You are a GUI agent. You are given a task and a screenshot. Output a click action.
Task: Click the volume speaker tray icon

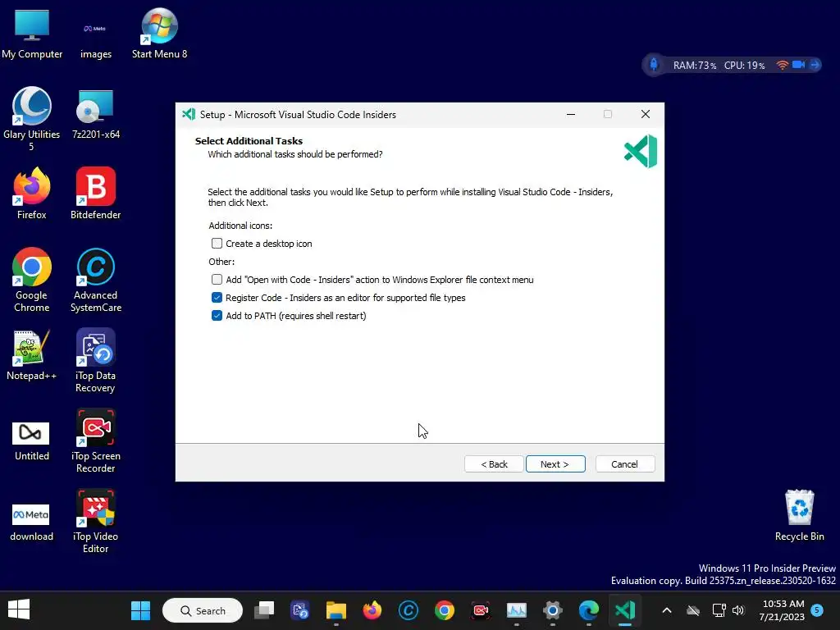point(738,610)
